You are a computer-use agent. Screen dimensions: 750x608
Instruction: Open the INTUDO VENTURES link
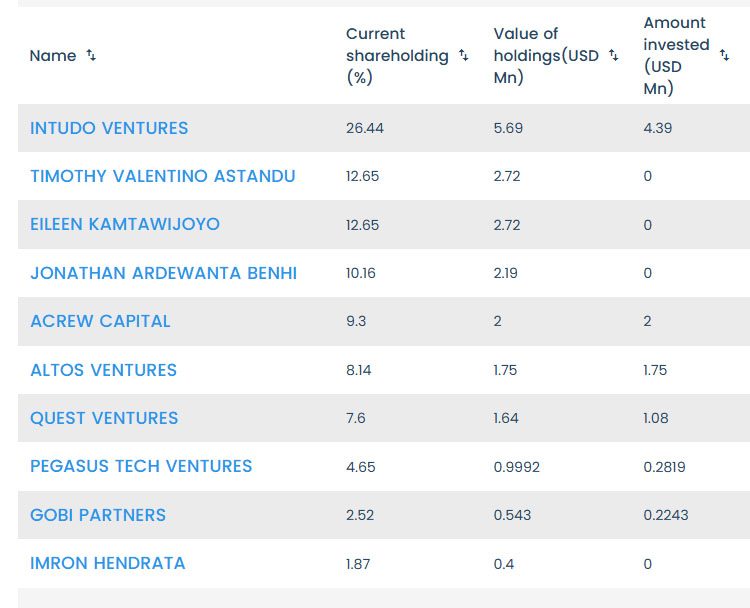[x=109, y=128]
